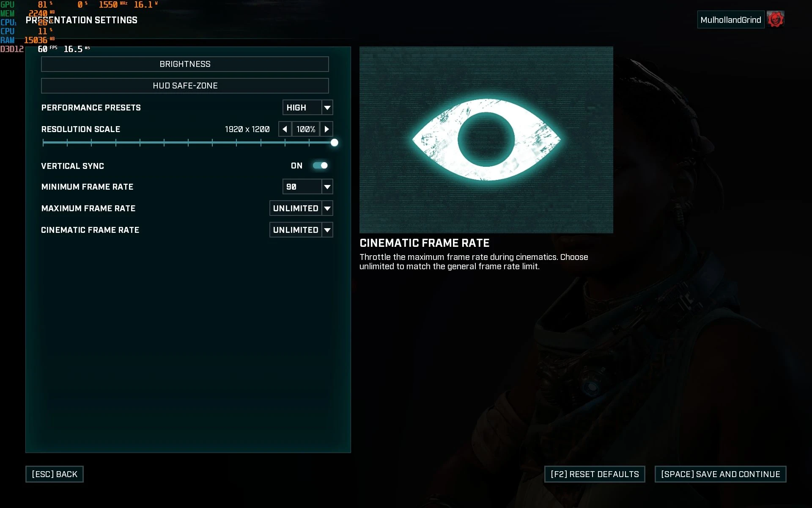The width and height of the screenshot is (812, 508).
Task: Click the glowing eye preview image
Action: (486, 140)
